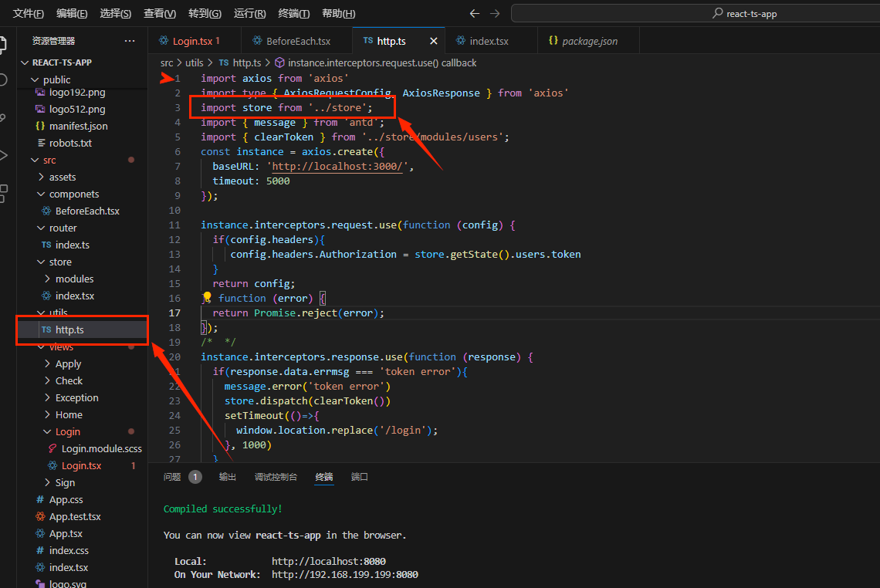Image resolution: width=880 pixels, height=588 pixels.
Task: Open the View (查看) menu
Action: coord(160,13)
